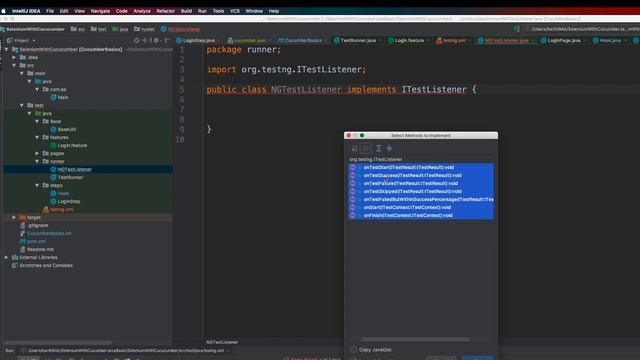Click the sort alphabetically icon in dialog
Viewport: 640px width, 360px height.
(354, 149)
